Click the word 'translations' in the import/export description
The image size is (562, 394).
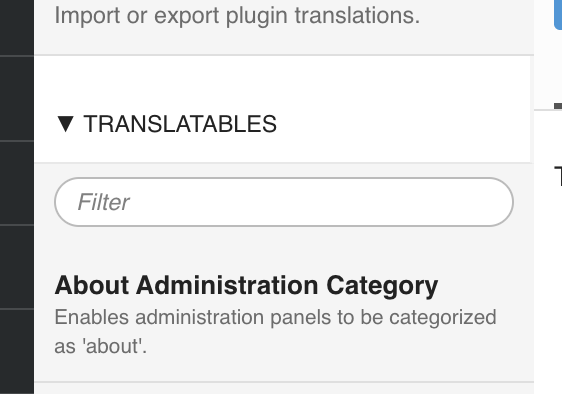(357, 15)
